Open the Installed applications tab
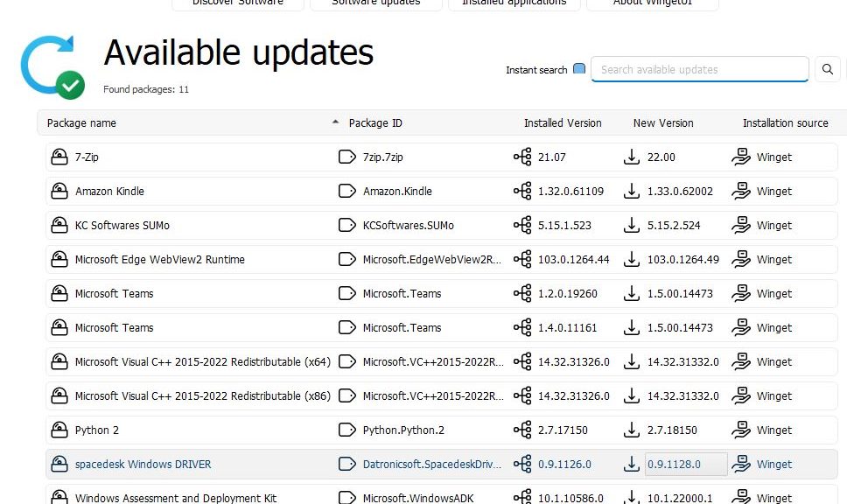The height and width of the screenshot is (504, 847). (x=514, y=3)
